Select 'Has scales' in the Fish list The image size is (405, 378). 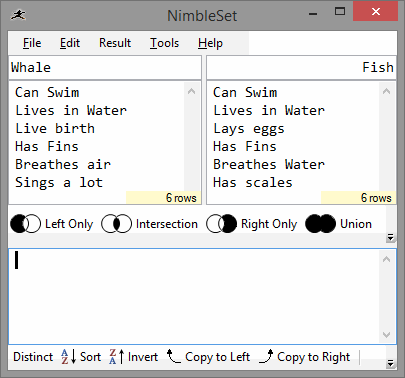(253, 183)
